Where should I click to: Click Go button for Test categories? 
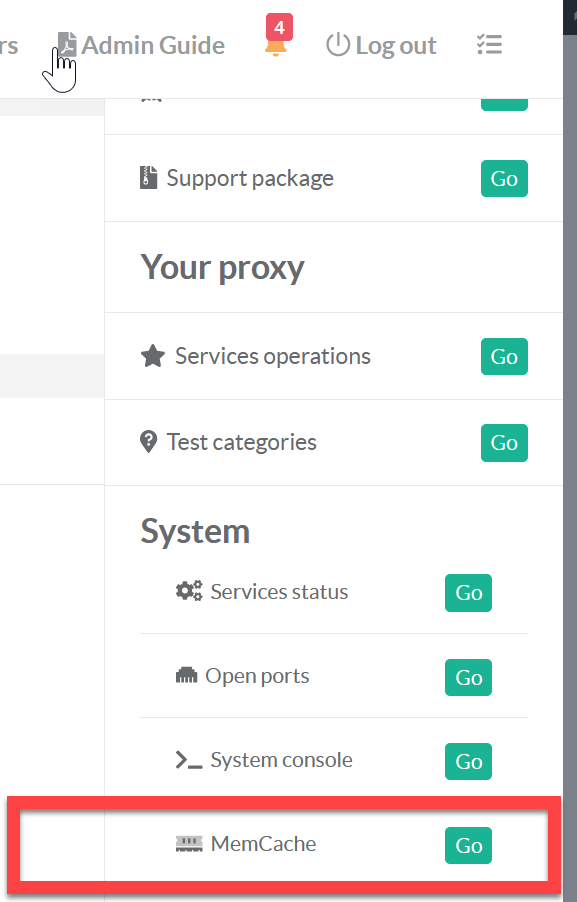coord(504,442)
